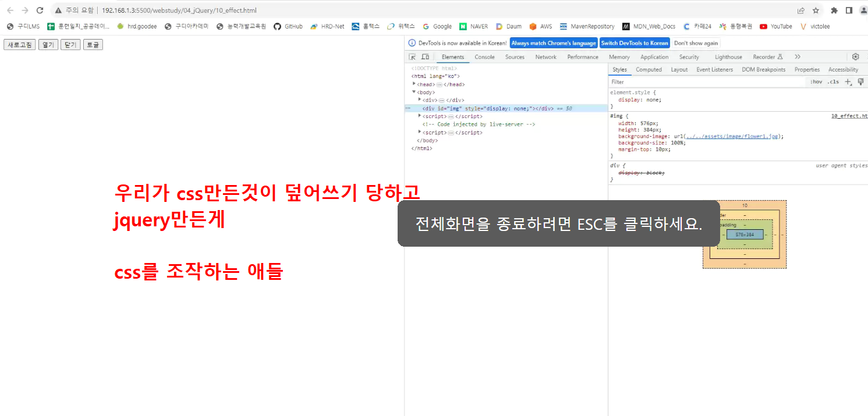
Task: Click the Filter styles input field
Action: click(707, 82)
